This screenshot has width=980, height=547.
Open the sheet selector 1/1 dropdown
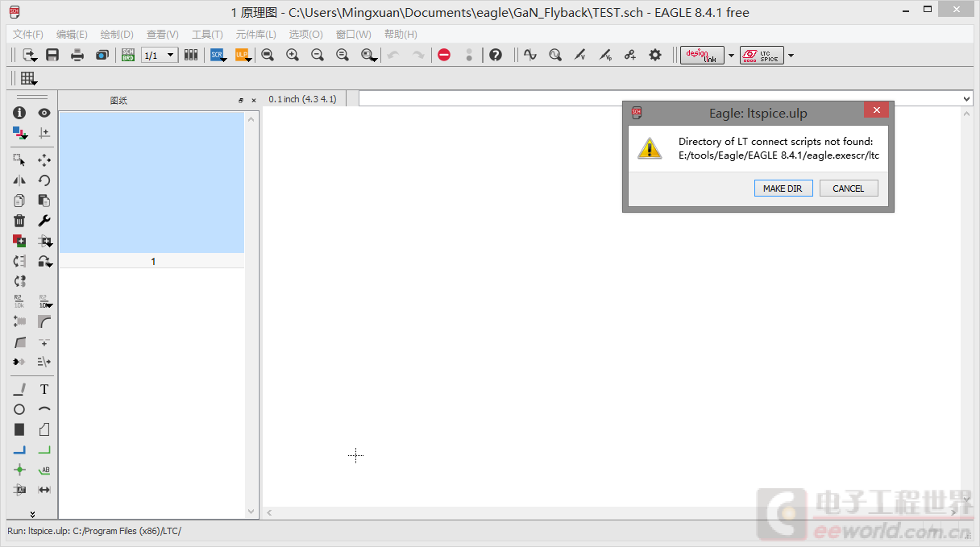(x=160, y=56)
